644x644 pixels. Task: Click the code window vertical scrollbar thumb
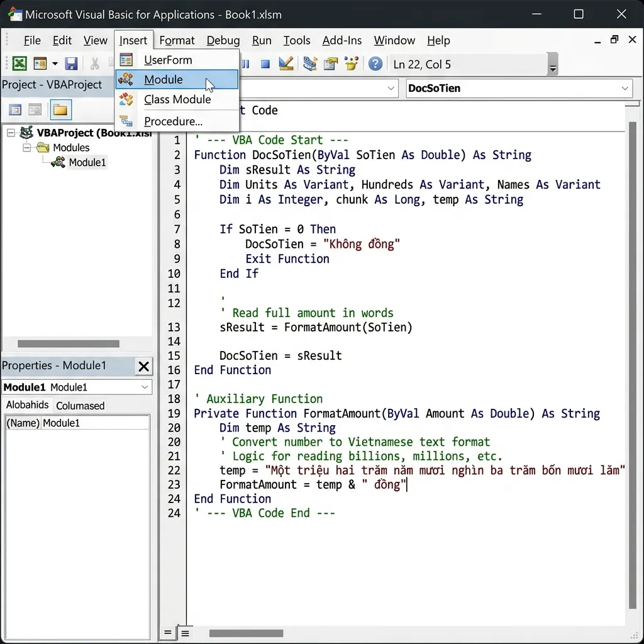[x=633, y=365]
